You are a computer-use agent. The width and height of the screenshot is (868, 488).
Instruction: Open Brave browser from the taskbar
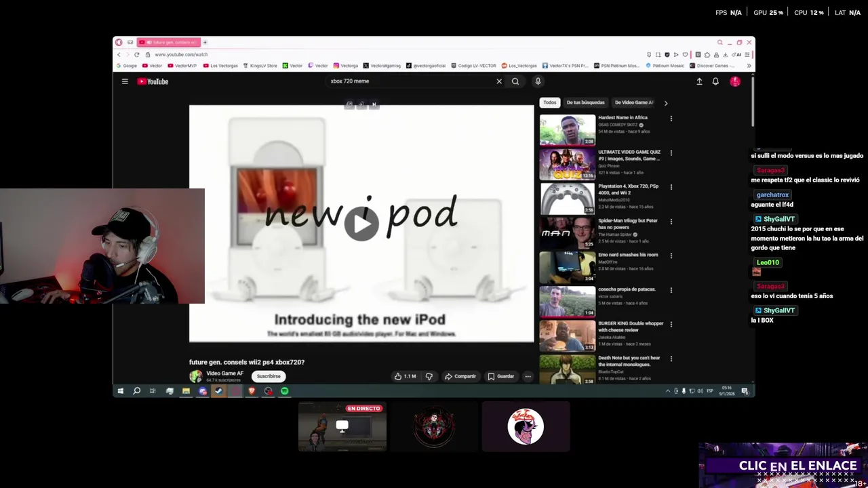coord(252,391)
